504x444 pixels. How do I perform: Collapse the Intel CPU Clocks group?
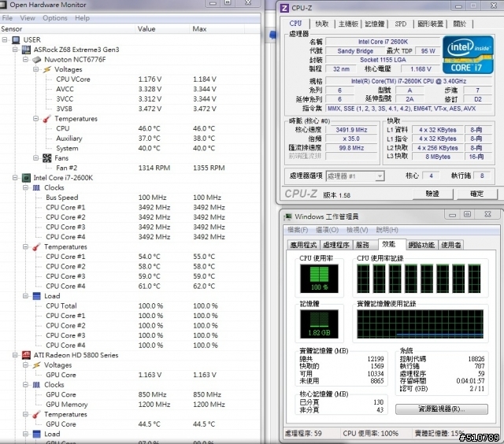25,187
